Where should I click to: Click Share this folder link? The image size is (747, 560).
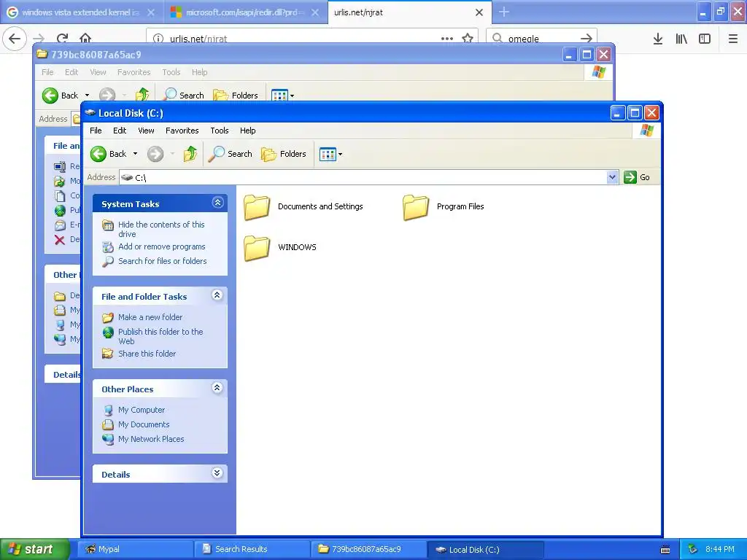tap(147, 354)
